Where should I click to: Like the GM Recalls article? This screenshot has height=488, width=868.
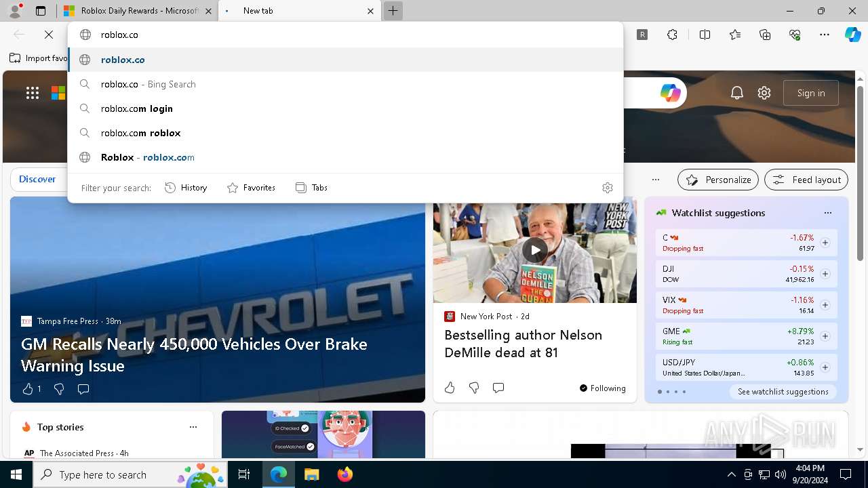pos(28,389)
